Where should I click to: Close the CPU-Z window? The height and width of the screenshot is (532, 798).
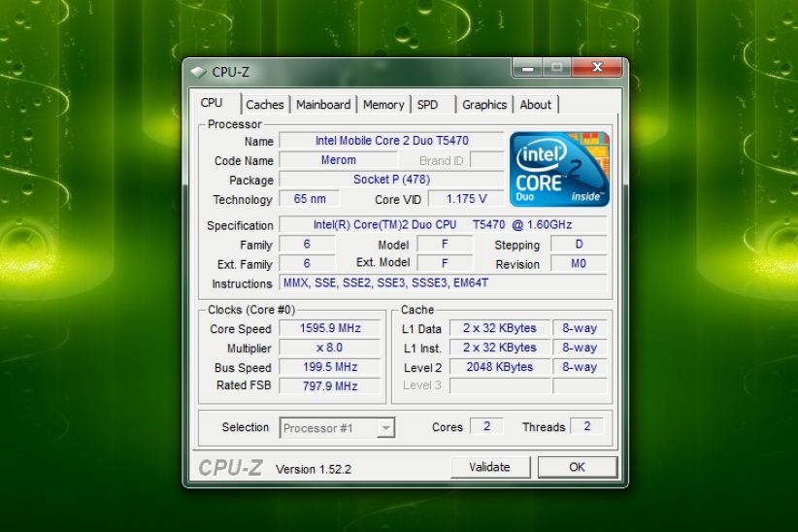(x=597, y=67)
